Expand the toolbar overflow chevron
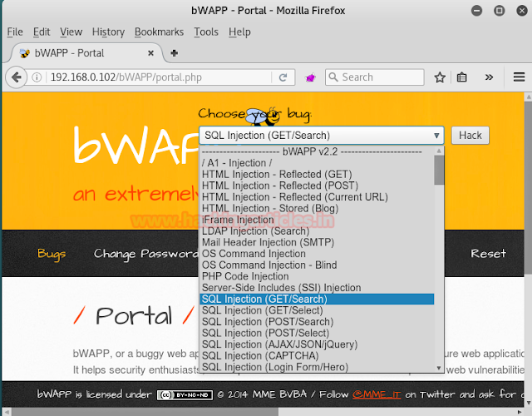Image resolution: width=532 pixels, height=416 pixels. pyautogui.click(x=489, y=77)
